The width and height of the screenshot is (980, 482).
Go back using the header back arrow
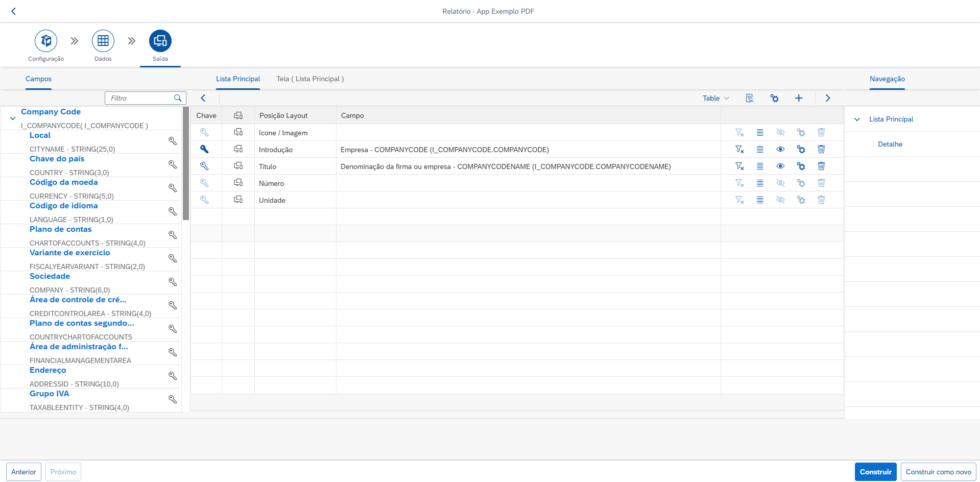13,11
